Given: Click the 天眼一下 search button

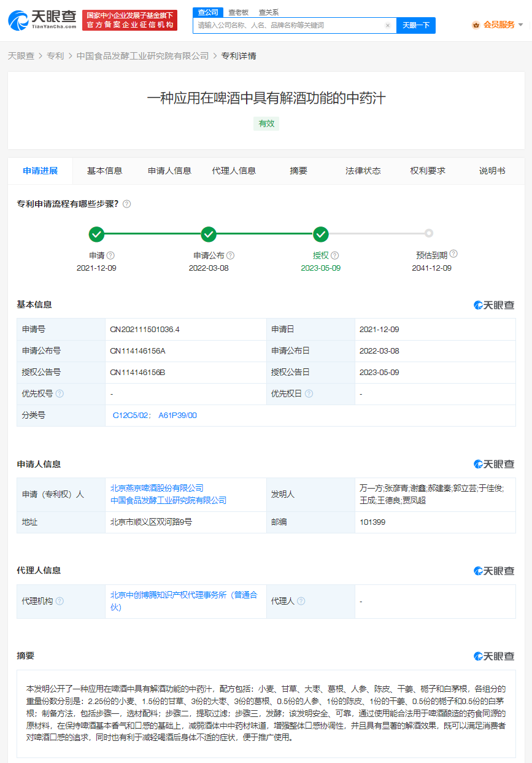Looking at the screenshot, I should point(416,25).
